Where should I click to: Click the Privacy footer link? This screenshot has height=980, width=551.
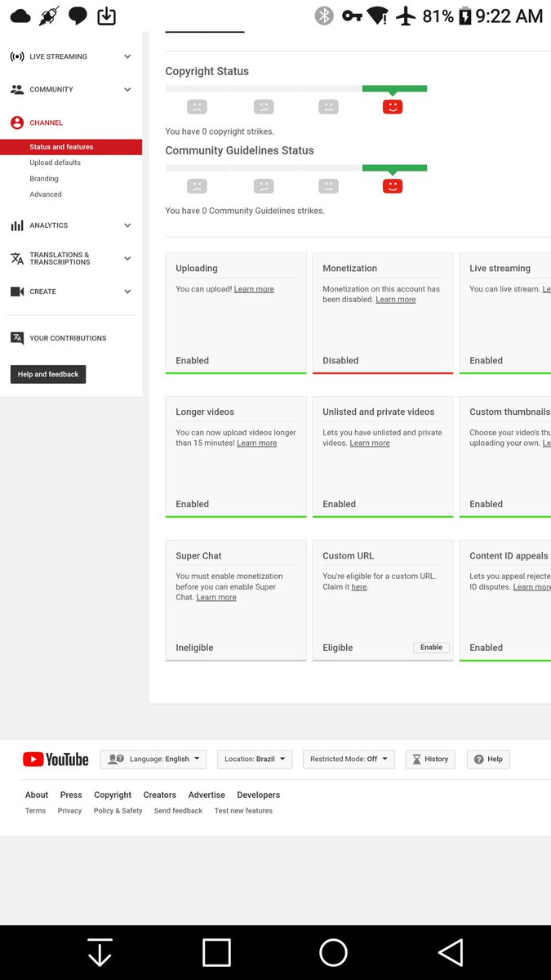(x=69, y=811)
